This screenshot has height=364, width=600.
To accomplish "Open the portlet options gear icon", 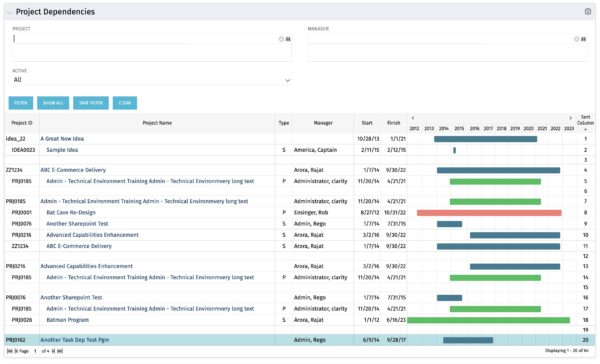I will (588, 11).
